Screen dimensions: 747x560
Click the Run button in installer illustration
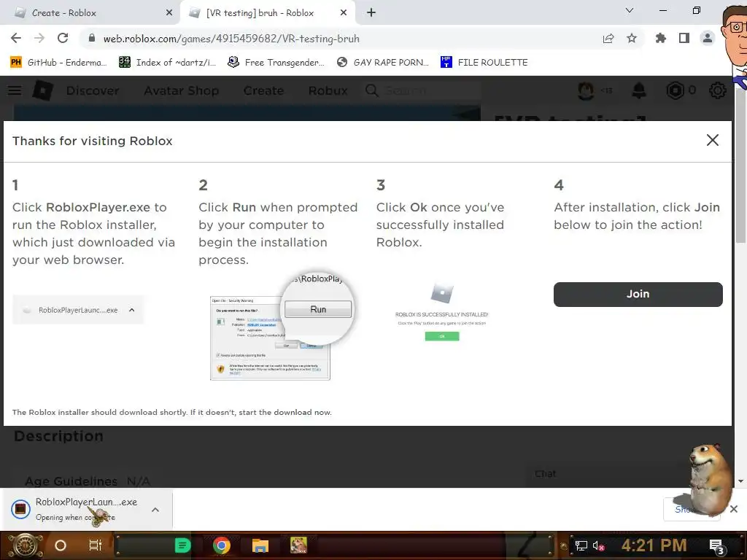click(x=318, y=309)
